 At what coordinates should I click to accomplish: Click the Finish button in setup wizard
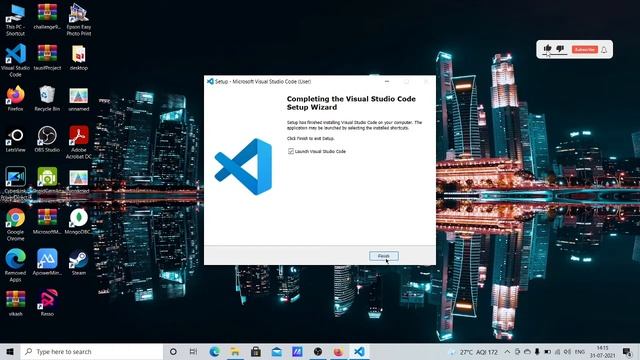click(384, 256)
